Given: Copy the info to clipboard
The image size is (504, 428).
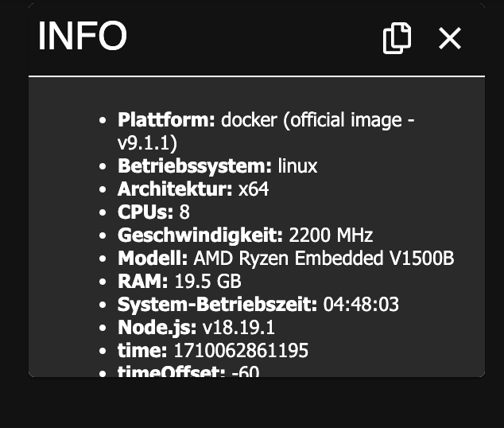Looking at the screenshot, I should [x=397, y=38].
